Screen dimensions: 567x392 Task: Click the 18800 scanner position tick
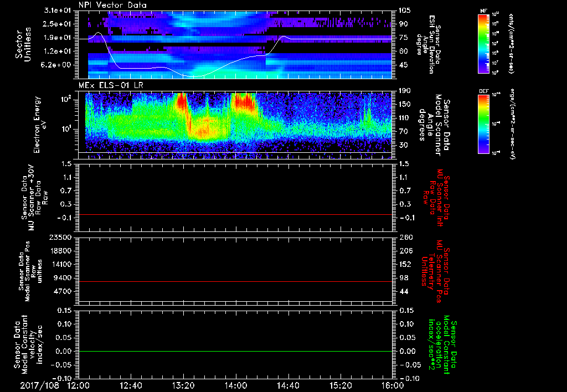pos(60,251)
